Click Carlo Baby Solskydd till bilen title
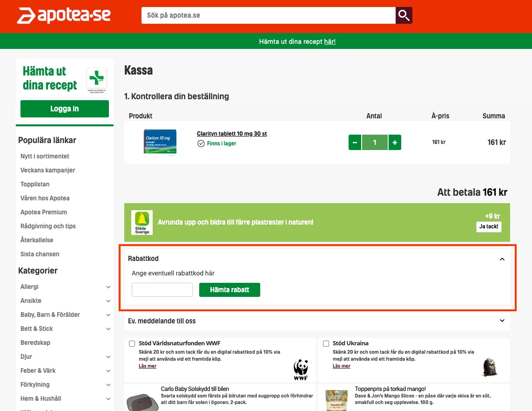This screenshot has height=411, width=532. [x=195, y=389]
